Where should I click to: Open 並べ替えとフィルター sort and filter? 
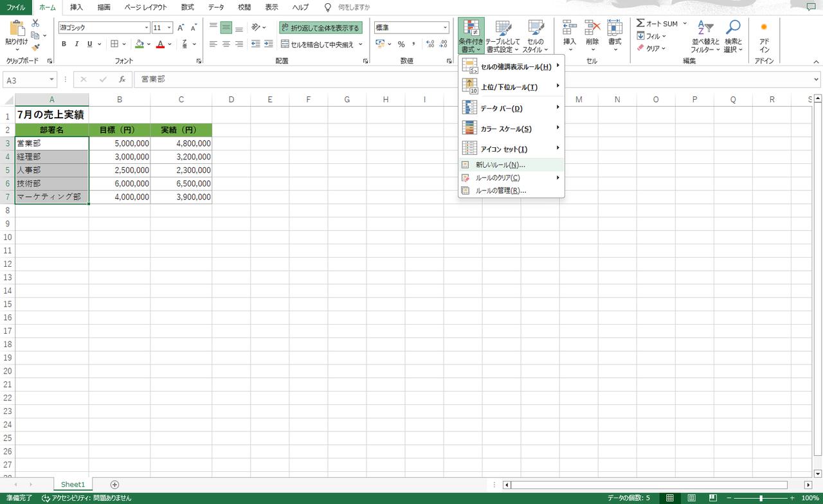click(x=705, y=36)
